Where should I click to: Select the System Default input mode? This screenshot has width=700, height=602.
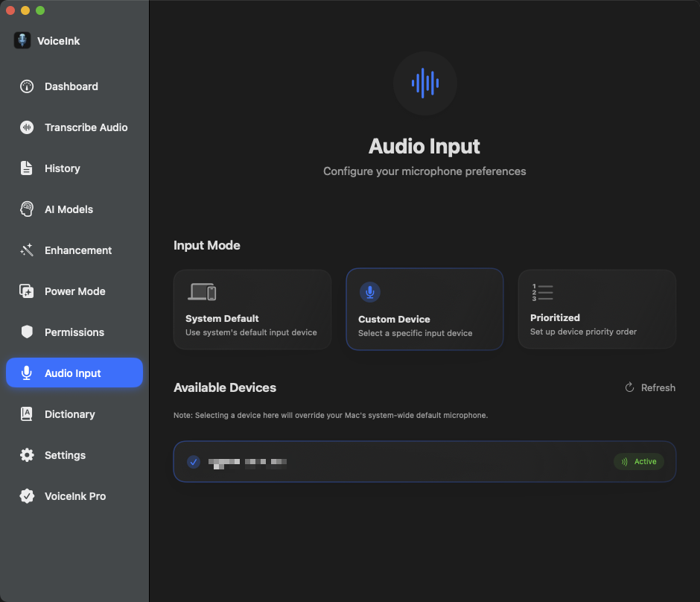click(252, 309)
